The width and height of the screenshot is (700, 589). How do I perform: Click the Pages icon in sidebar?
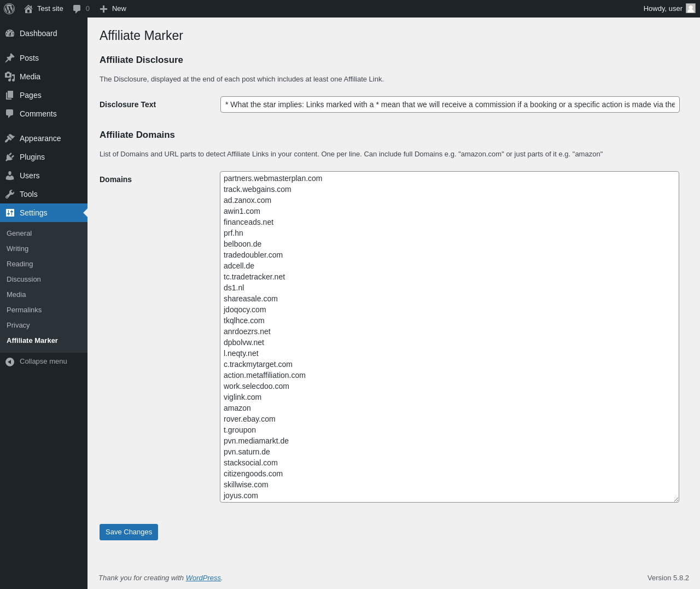10,95
